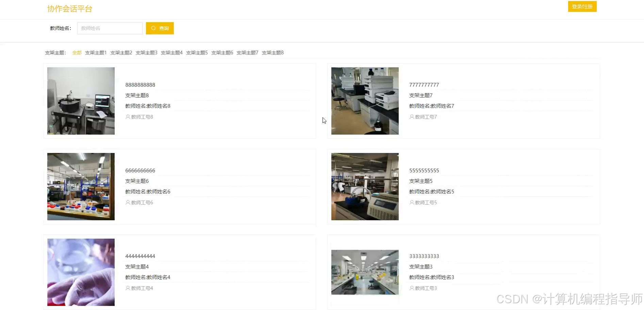The height and width of the screenshot is (310, 644).
Task: Filter by 支架主题8
Action: [x=273, y=53]
